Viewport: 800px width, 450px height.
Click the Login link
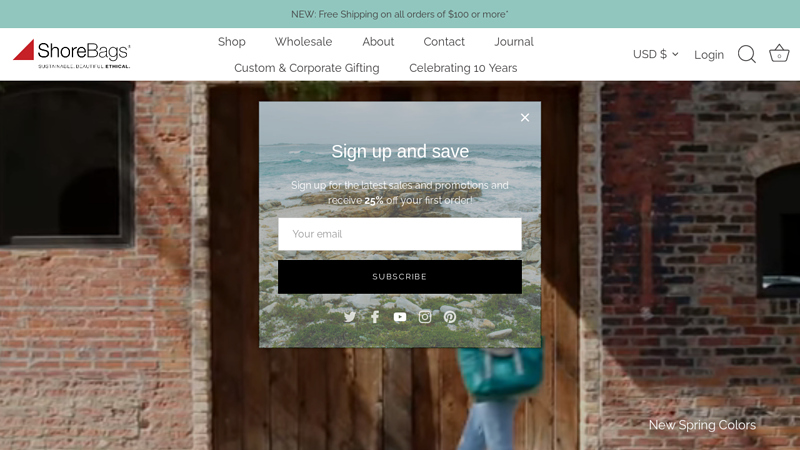709,55
